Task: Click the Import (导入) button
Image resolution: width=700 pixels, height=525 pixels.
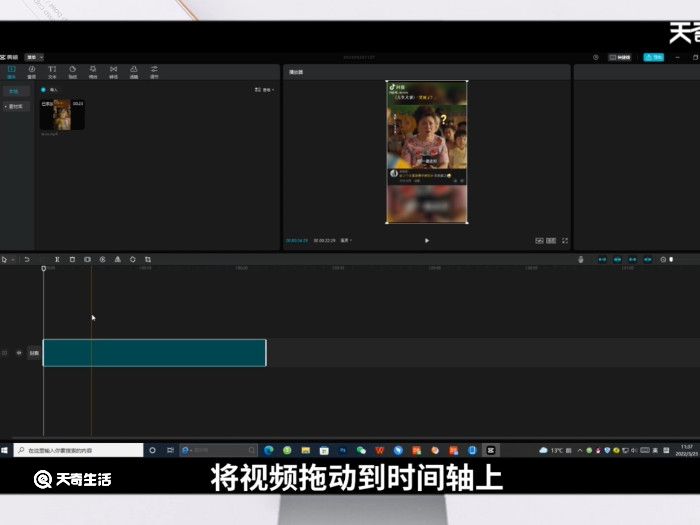Action: click(x=50, y=90)
